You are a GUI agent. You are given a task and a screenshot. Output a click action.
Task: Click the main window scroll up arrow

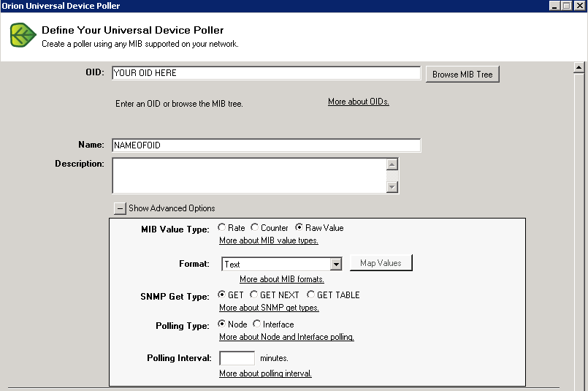(579, 68)
